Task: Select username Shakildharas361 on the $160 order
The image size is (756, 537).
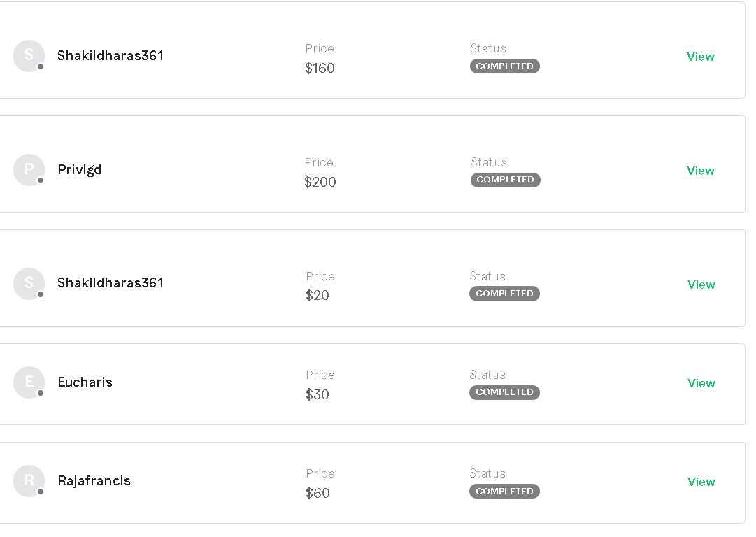Action: 110,56
